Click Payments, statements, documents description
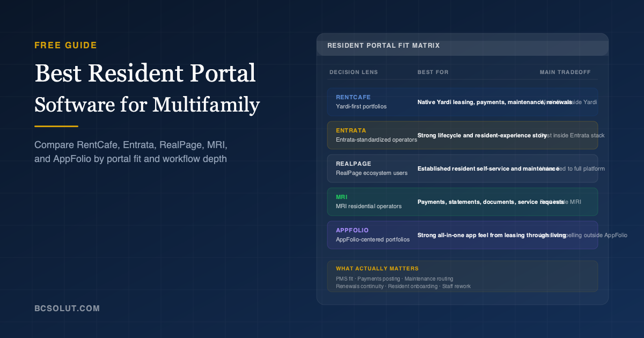The height and width of the screenshot is (338, 644). pos(491,202)
